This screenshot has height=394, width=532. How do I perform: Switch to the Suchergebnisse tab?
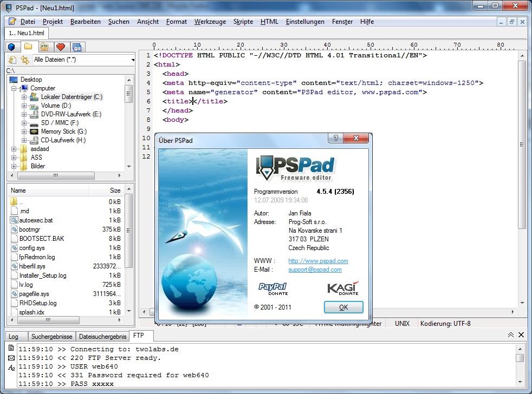51,336
